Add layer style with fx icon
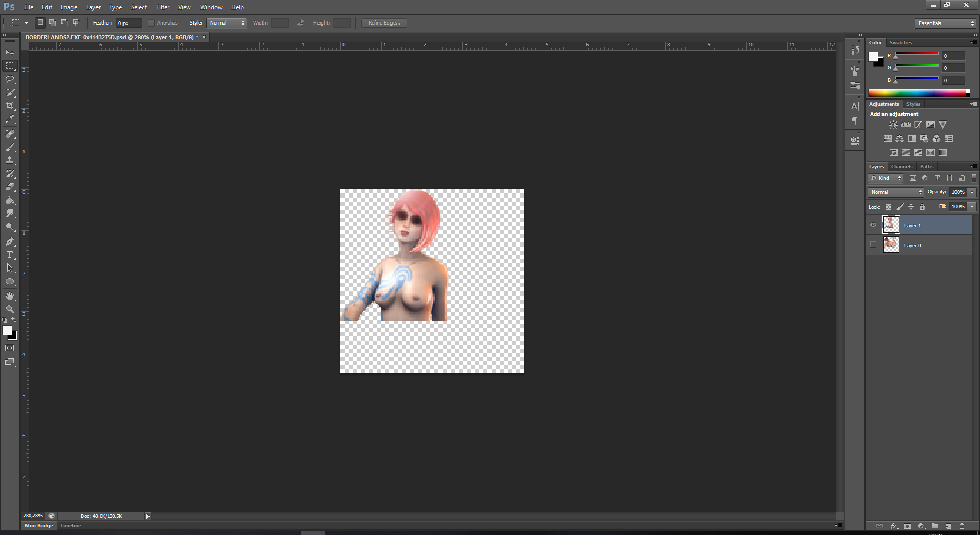Viewport: 980px width, 535px height. coord(894,526)
